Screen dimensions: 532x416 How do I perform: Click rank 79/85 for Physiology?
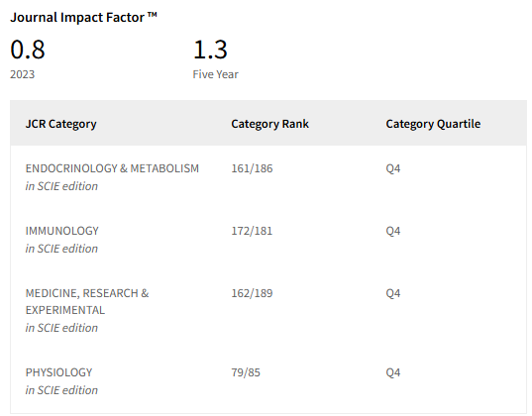(x=246, y=372)
